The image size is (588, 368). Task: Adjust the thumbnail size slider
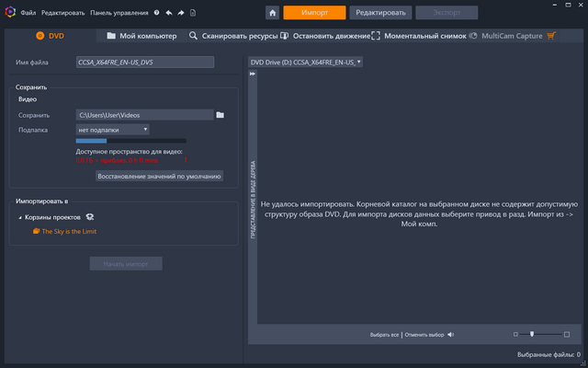click(x=532, y=334)
